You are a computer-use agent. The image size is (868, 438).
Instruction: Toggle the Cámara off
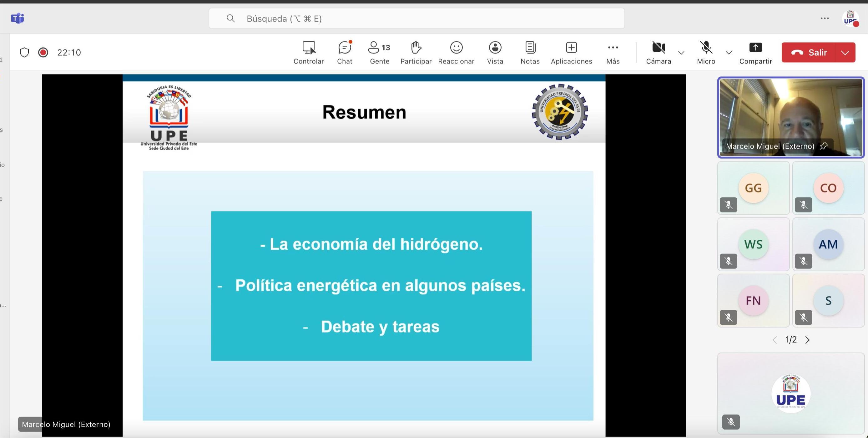tap(658, 52)
